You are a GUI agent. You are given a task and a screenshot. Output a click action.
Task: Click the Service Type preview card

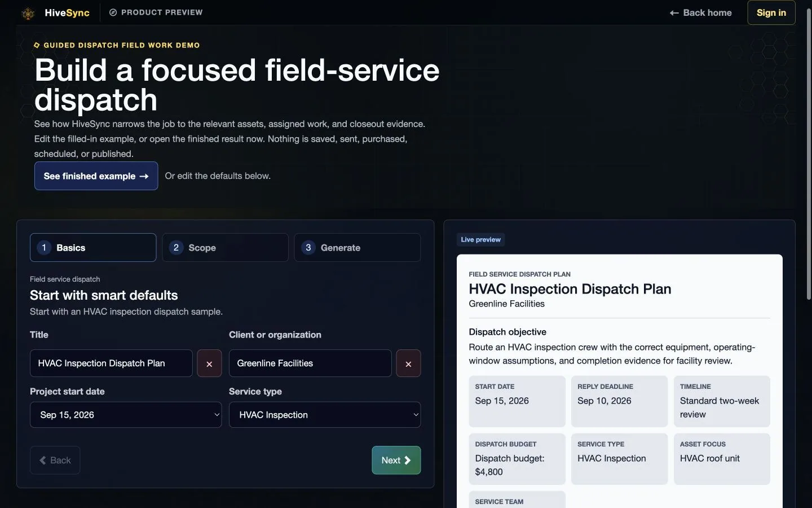point(619,459)
